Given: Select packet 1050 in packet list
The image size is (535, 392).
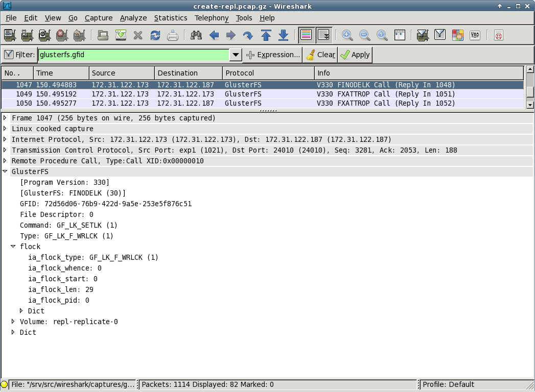Looking at the screenshot, I should click(x=262, y=103).
